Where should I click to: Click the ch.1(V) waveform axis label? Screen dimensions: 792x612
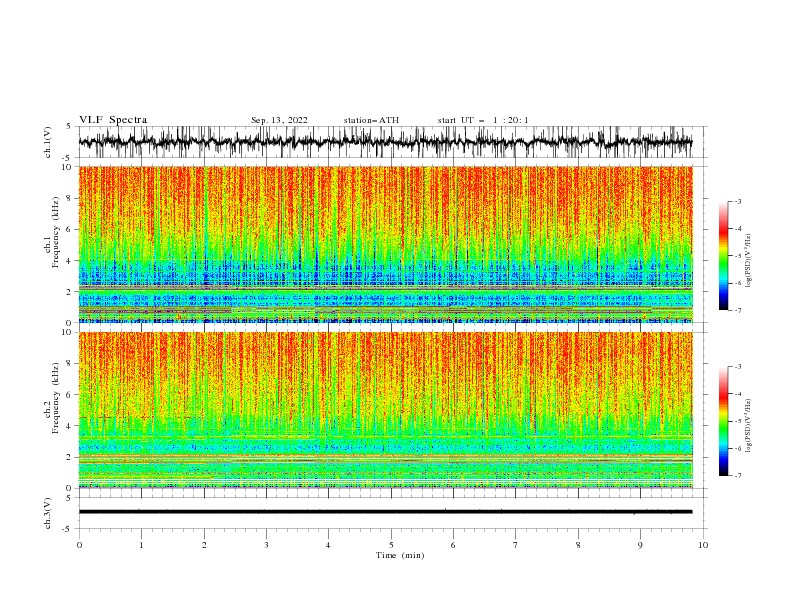(47, 142)
